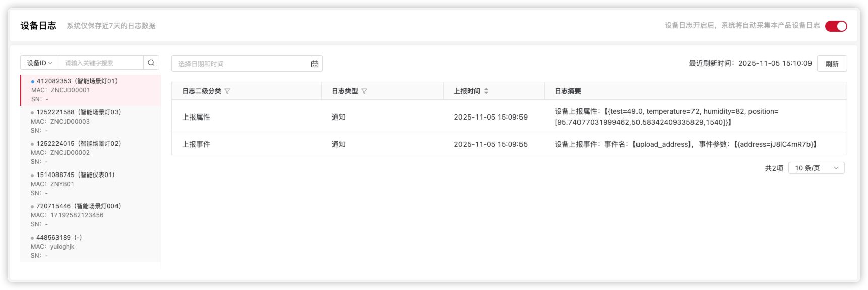Click the 日志摘要 column header

[x=568, y=91]
